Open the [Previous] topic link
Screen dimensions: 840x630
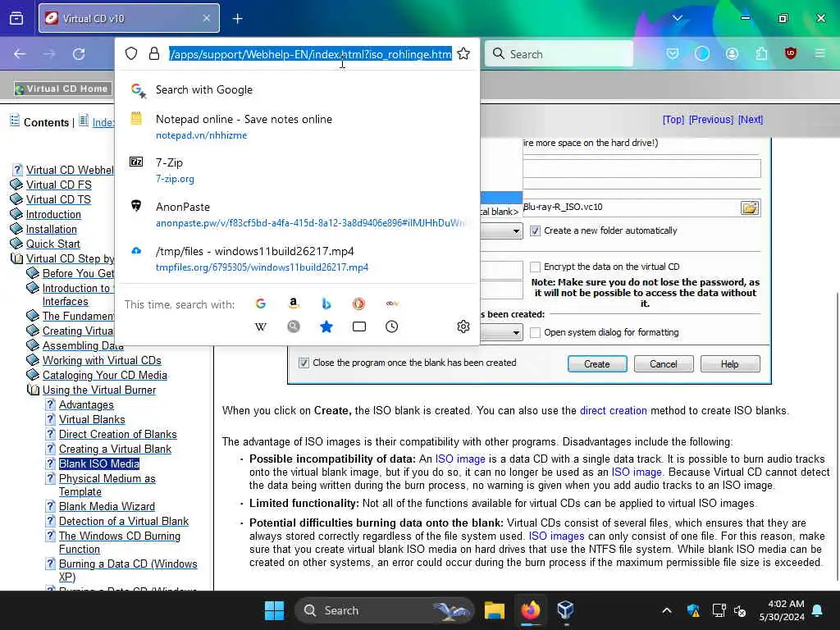click(711, 120)
